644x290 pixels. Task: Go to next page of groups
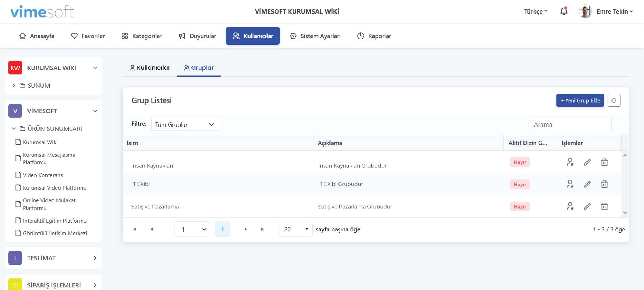[246, 229]
